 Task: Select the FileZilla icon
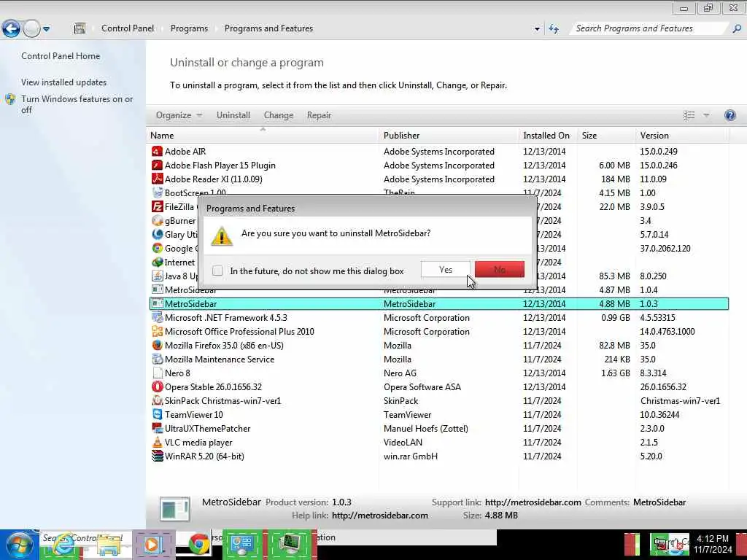coord(158,206)
